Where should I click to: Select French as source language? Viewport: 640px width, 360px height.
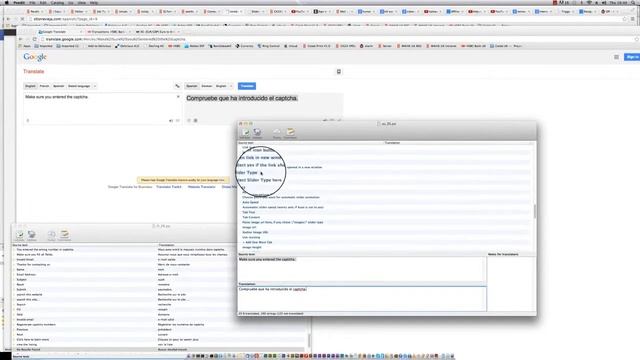point(44,86)
